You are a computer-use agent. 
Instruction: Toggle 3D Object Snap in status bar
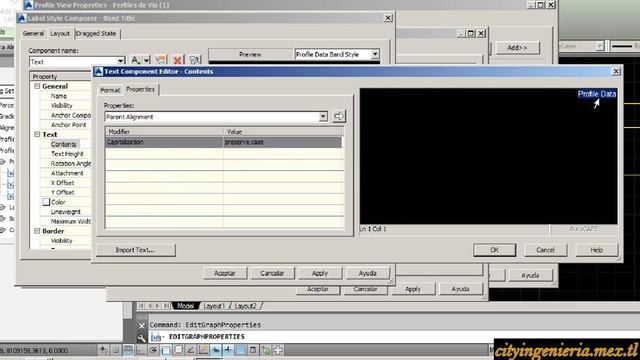(178, 350)
